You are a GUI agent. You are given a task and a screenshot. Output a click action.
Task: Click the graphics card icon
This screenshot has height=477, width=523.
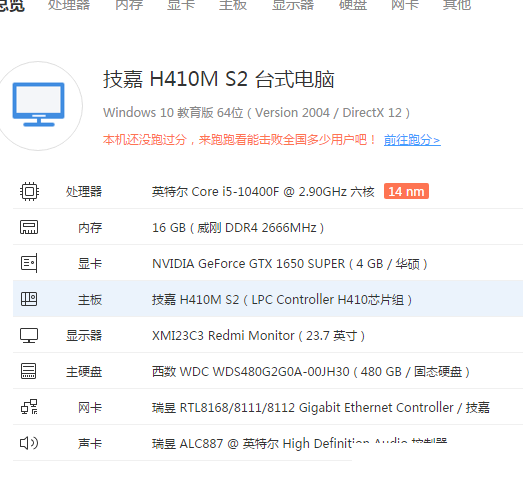pos(29,263)
